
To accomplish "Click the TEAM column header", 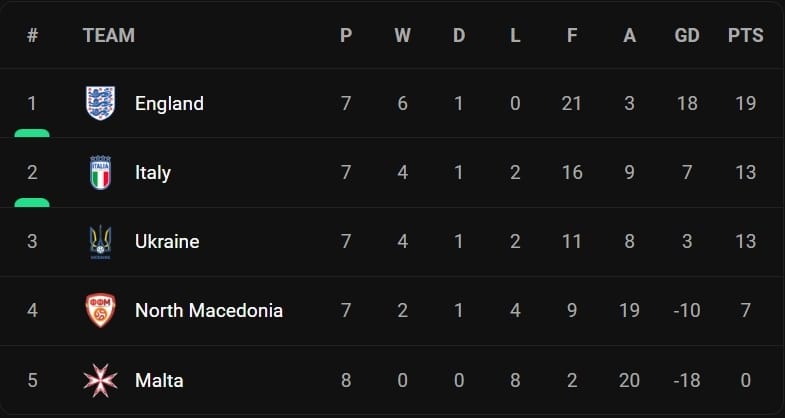I will 108,36.
